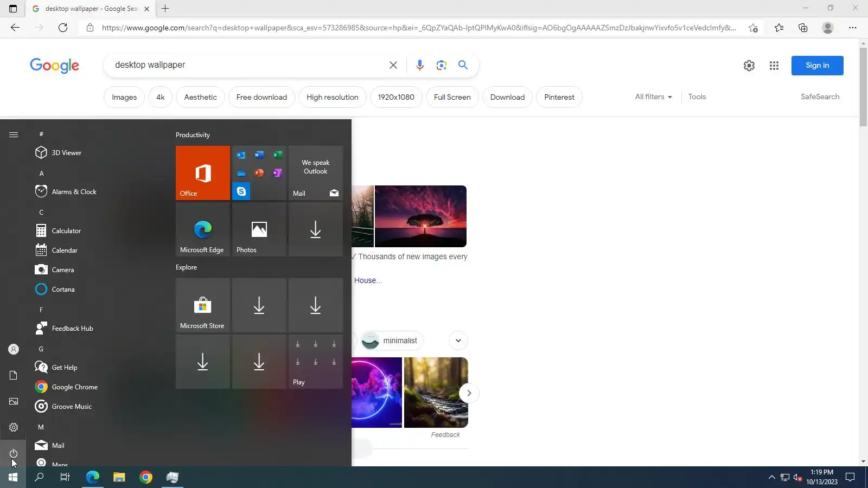Open SafeSearch settings

[820, 97]
